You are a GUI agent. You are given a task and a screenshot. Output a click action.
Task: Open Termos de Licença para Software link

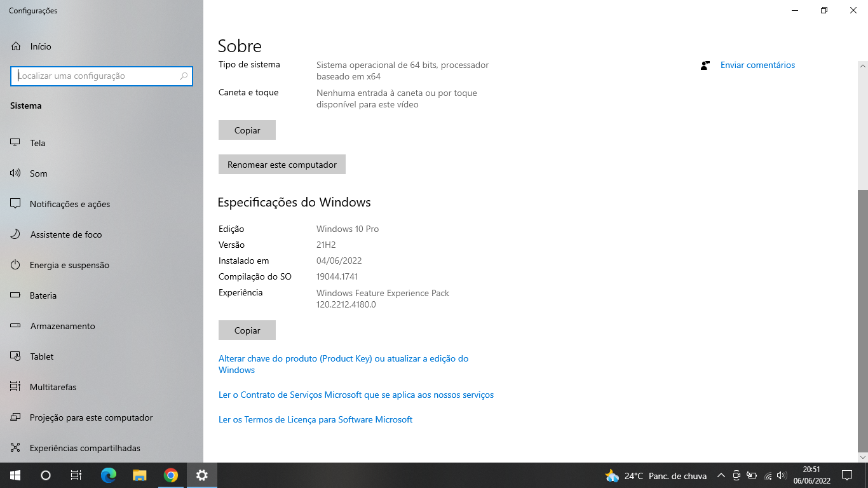[316, 419]
